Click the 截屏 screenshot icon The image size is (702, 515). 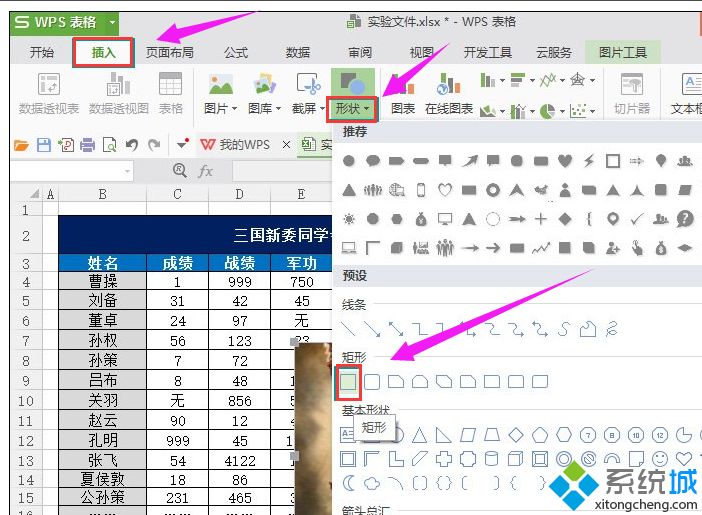(308, 85)
